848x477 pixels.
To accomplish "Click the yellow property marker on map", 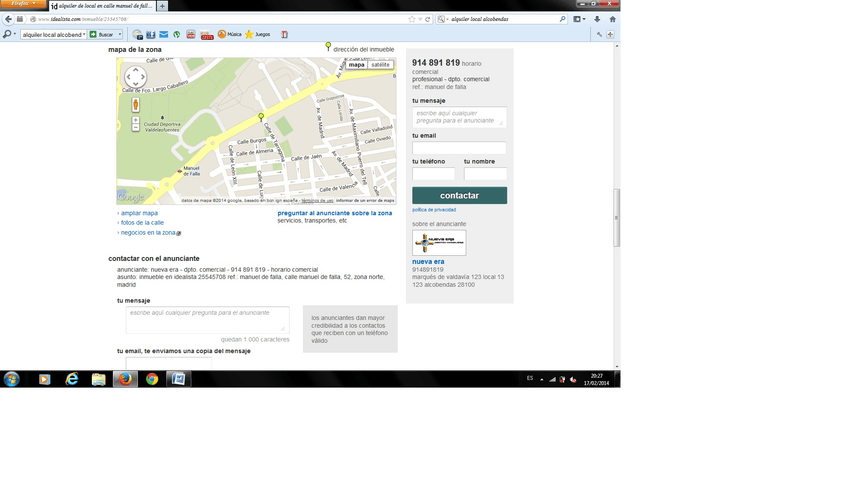I will [261, 118].
